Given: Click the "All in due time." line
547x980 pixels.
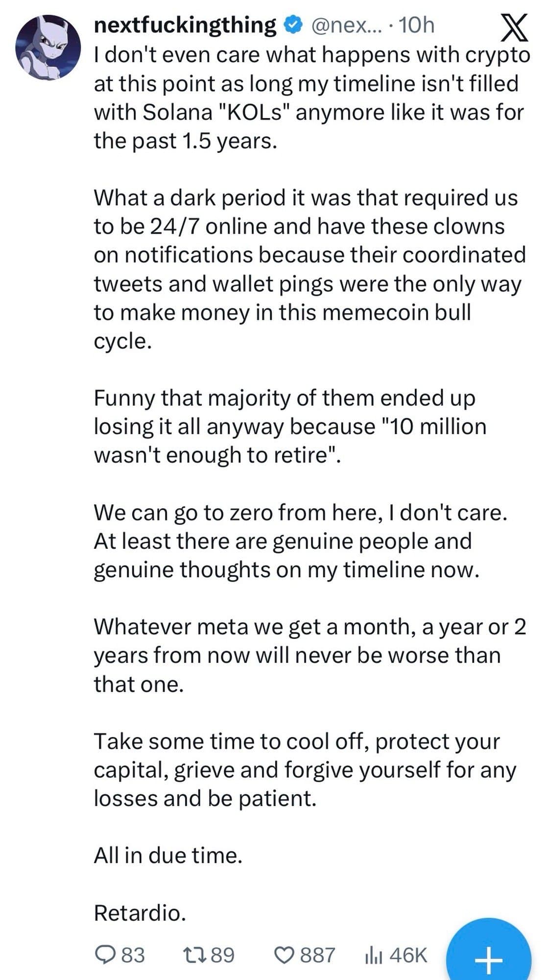Looking at the screenshot, I should point(168,855).
